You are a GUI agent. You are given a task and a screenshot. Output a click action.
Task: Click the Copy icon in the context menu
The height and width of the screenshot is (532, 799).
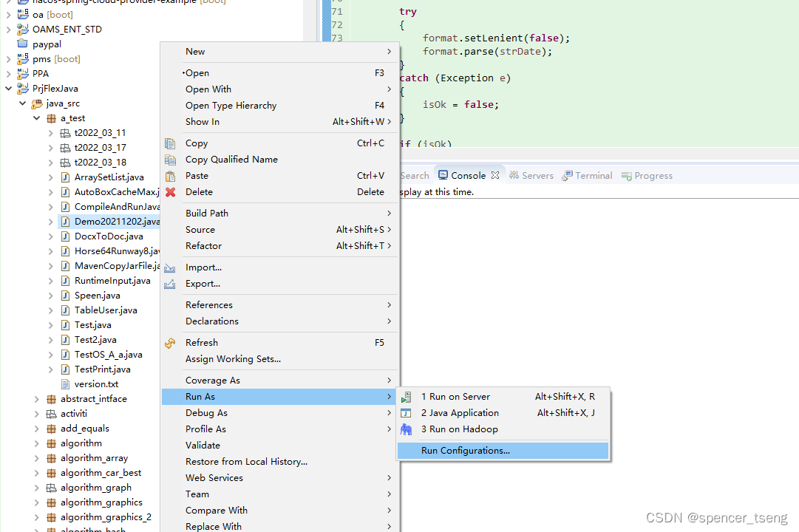pyautogui.click(x=171, y=143)
